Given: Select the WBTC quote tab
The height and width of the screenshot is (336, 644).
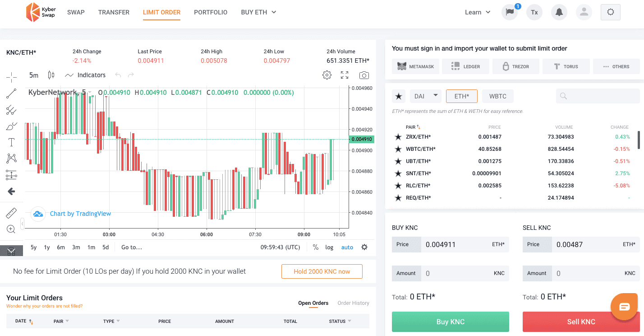Looking at the screenshot, I should click(498, 96).
